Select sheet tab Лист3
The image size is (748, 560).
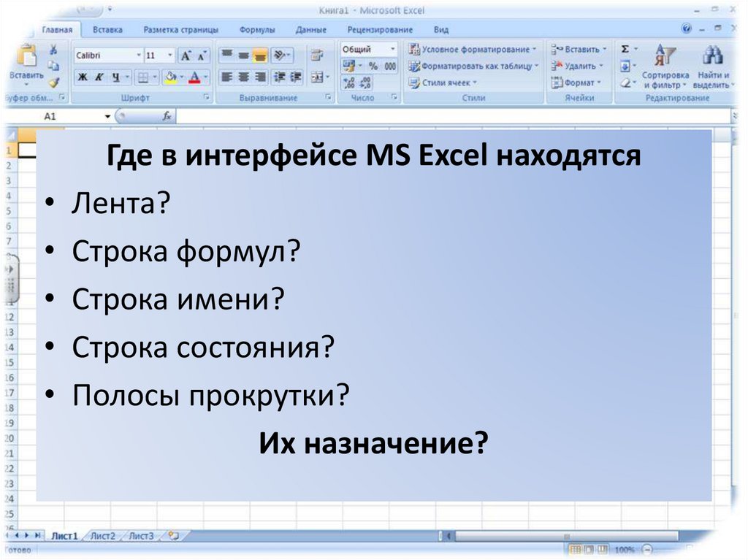click(x=142, y=536)
